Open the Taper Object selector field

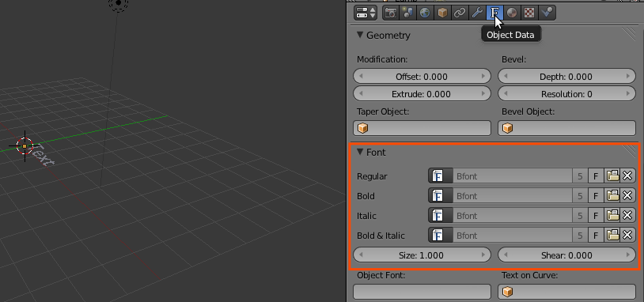[x=422, y=128]
